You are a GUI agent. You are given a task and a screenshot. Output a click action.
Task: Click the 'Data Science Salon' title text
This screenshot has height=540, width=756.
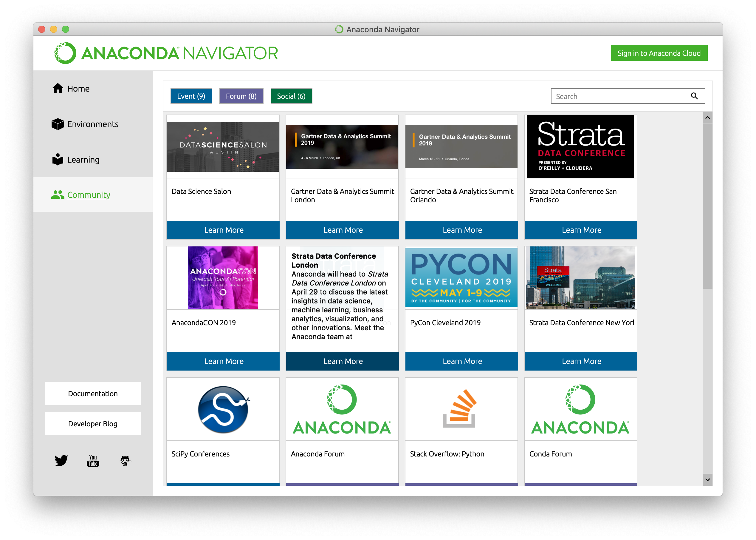[x=201, y=191]
